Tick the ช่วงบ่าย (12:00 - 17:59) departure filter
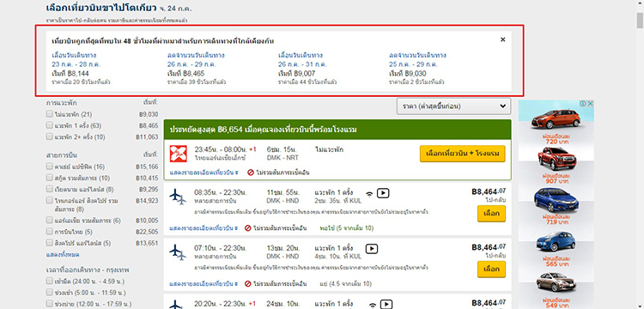The height and width of the screenshot is (309, 644). click(x=49, y=304)
